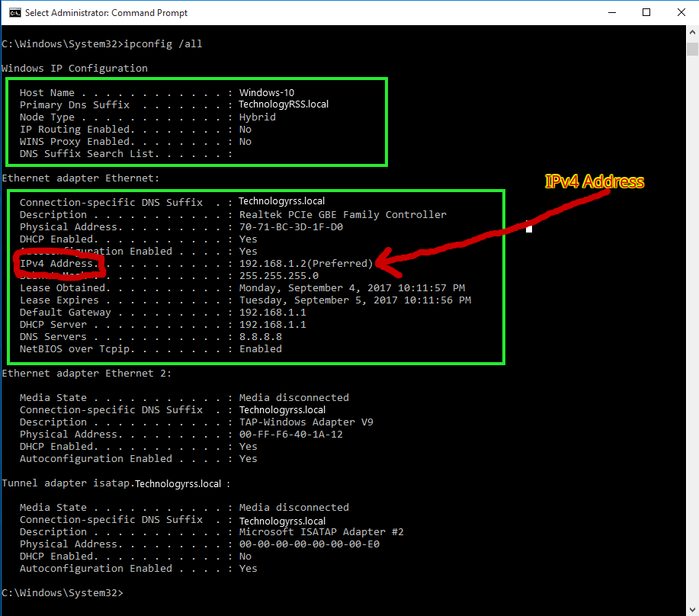The image size is (699, 616).
Task: Maximize the Command Prompt window
Action: click(x=646, y=12)
